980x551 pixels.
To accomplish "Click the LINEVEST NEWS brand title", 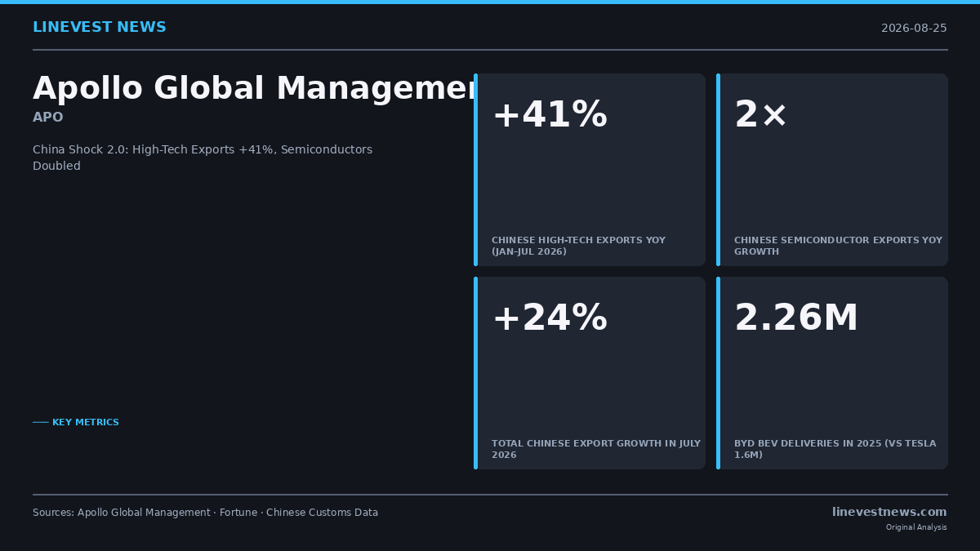I will click(x=100, y=28).
